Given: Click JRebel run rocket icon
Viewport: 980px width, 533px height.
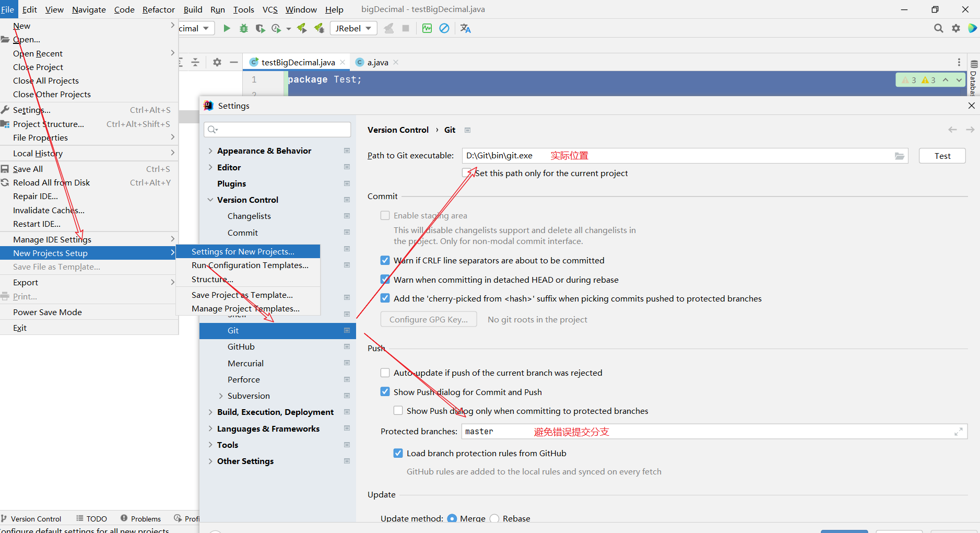Looking at the screenshot, I should click(302, 28).
